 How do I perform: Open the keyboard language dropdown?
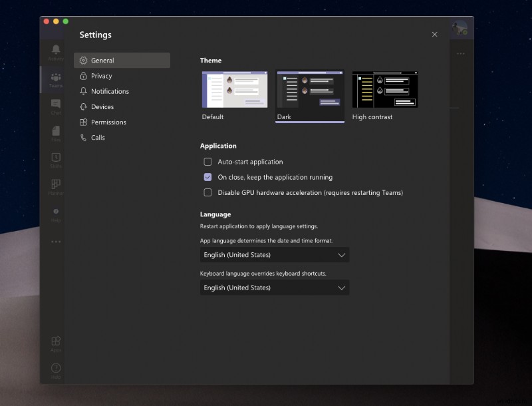click(275, 288)
